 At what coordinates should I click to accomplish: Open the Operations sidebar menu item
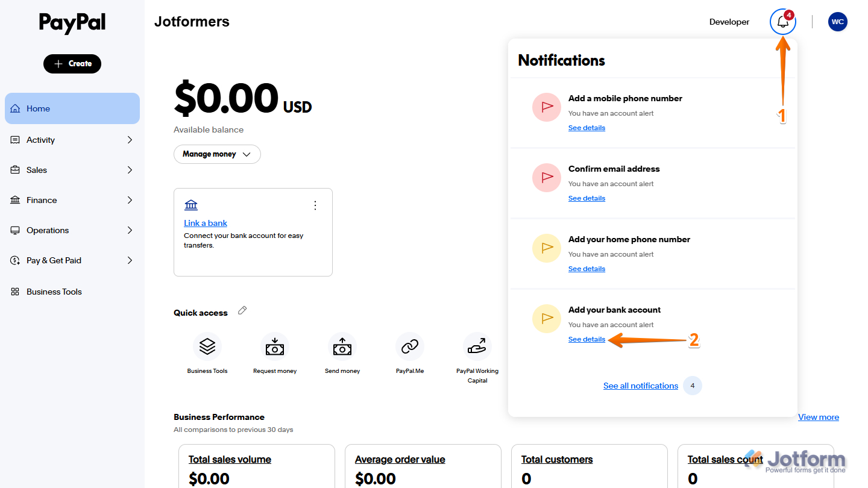point(72,230)
